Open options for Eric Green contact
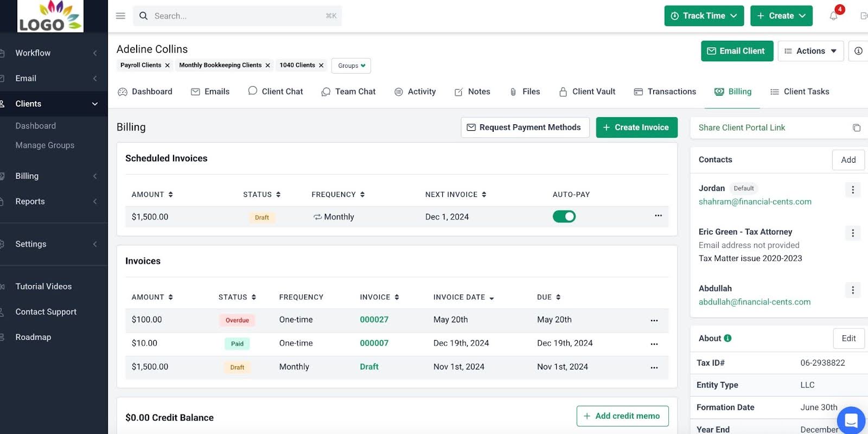This screenshot has height=434, width=868. coord(853,233)
